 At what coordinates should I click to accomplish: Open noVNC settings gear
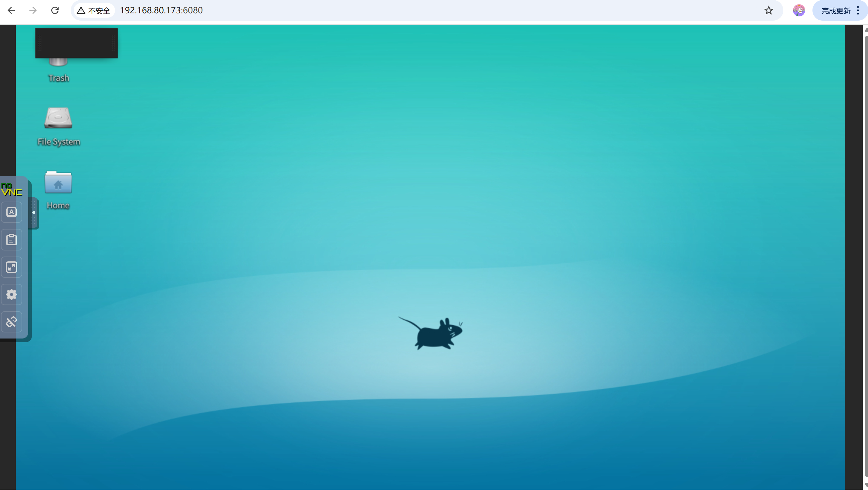(x=12, y=294)
